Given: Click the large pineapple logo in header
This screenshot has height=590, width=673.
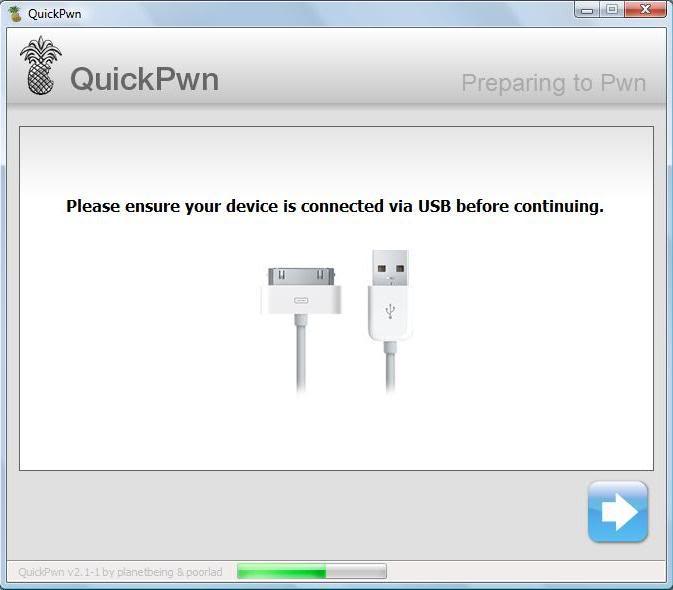Looking at the screenshot, I should (x=41, y=65).
